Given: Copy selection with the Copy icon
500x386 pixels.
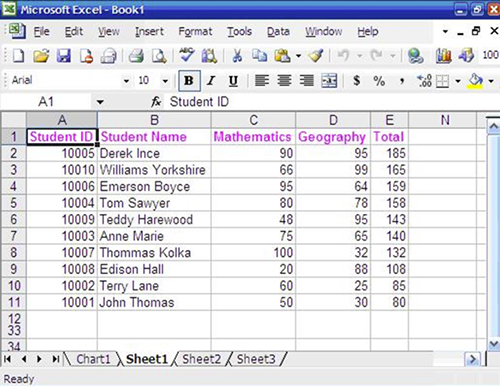Looking at the screenshot, I should pyautogui.click(x=259, y=55).
